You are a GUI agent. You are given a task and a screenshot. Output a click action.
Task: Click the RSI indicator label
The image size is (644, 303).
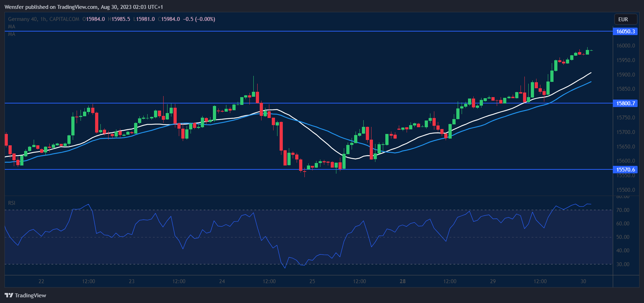(12, 203)
